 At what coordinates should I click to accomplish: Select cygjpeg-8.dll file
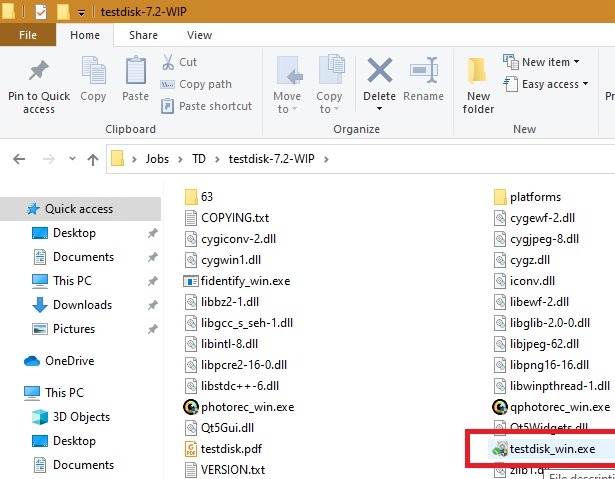tap(536, 239)
